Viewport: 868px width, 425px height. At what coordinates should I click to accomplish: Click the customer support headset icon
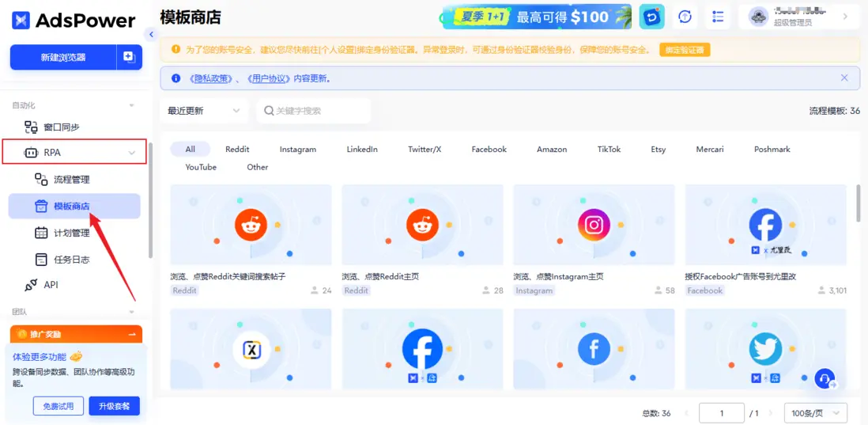(825, 379)
